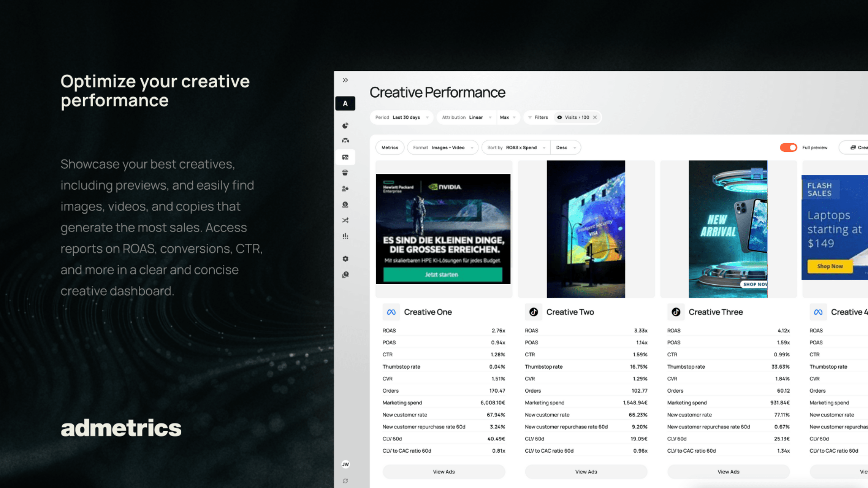Click the settings gear icon in sidebar

point(346,258)
